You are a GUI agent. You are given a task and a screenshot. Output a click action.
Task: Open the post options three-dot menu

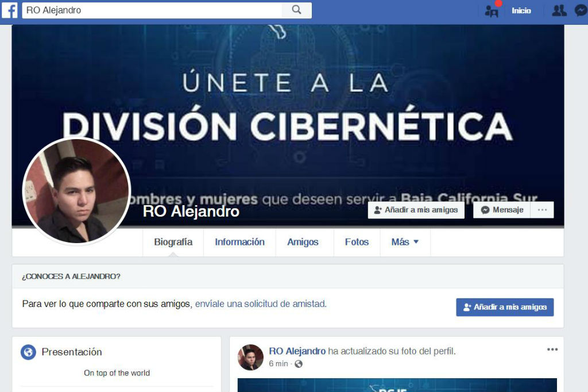click(552, 349)
